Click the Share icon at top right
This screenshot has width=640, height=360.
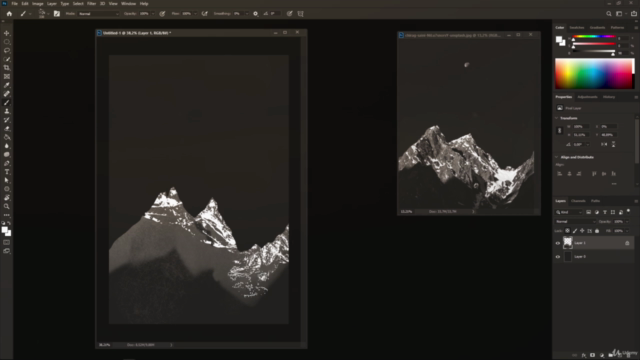(x=633, y=13)
